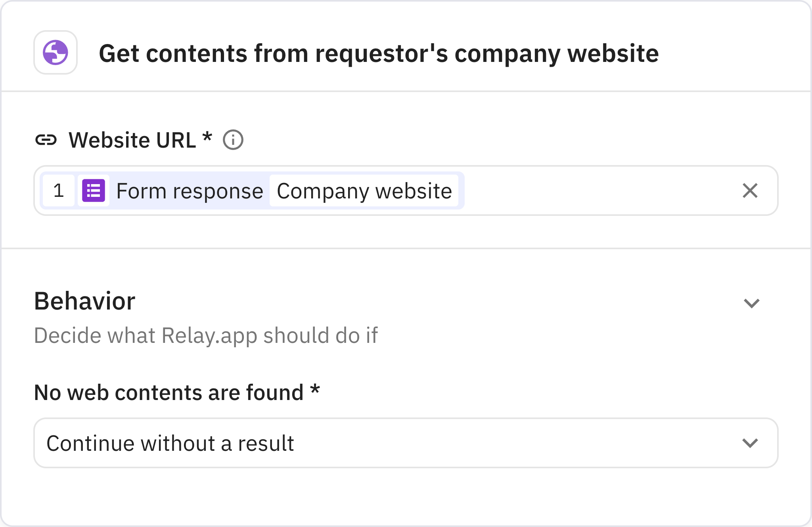Image resolution: width=812 pixels, height=527 pixels.
Task: Click the "Behavior" heading
Action: tap(85, 301)
